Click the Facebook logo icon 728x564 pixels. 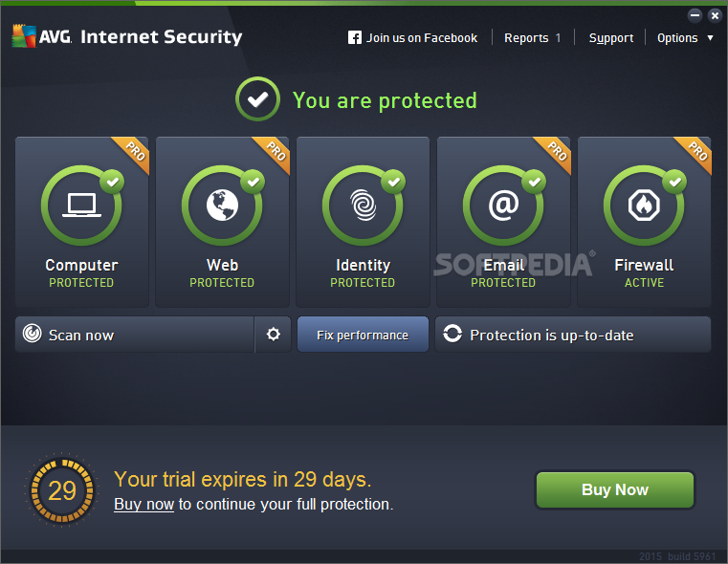pos(355,38)
